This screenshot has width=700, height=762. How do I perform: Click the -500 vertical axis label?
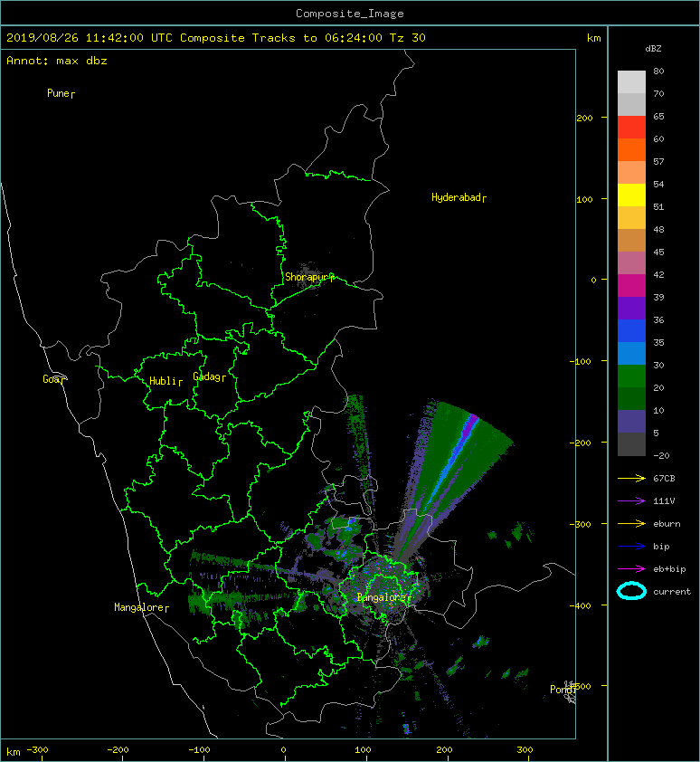pyautogui.click(x=582, y=686)
